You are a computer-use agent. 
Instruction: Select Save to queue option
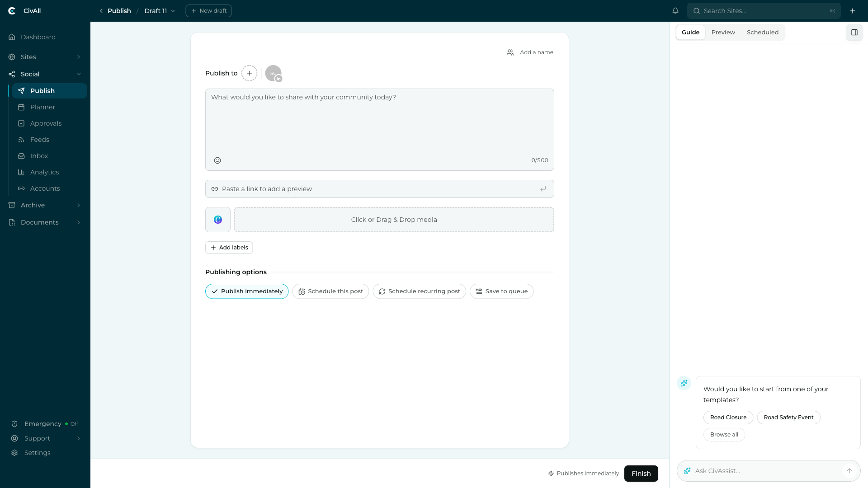click(x=501, y=291)
